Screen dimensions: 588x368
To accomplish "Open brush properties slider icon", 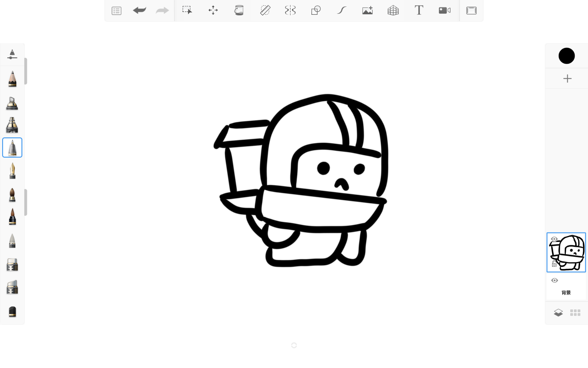I will (12, 54).
